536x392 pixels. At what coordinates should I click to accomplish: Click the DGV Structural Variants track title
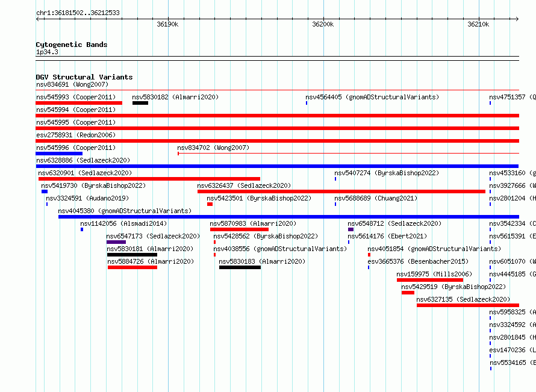point(84,77)
